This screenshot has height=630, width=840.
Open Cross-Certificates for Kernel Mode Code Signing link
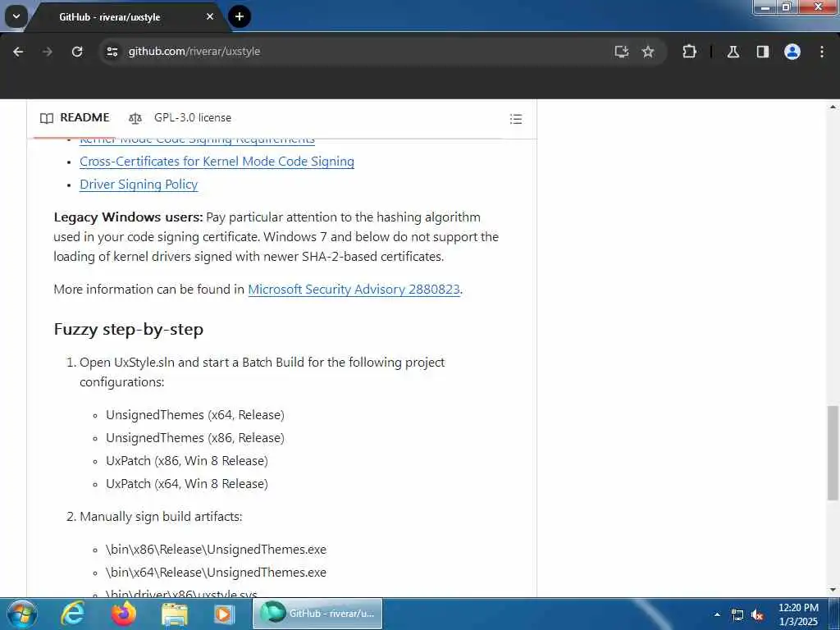coord(217,162)
